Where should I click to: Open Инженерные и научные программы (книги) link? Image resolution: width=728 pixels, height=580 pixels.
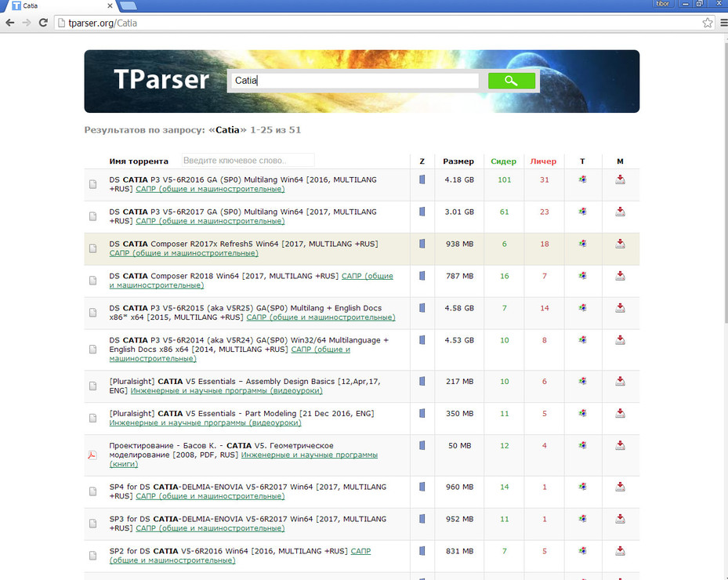(x=243, y=459)
